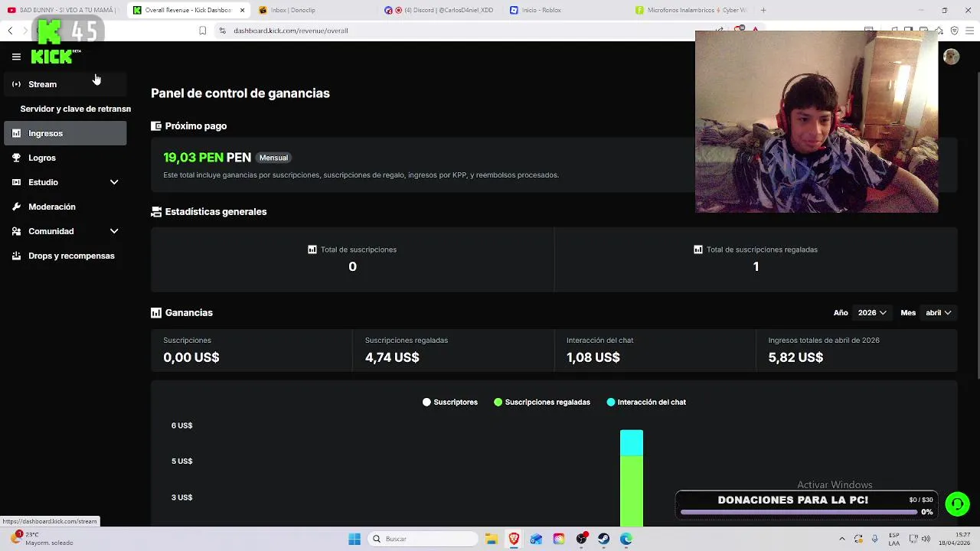Image resolution: width=980 pixels, height=551 pixels.
Task: Click the Ingresos chart icon
Action: [x=16, y=133]
